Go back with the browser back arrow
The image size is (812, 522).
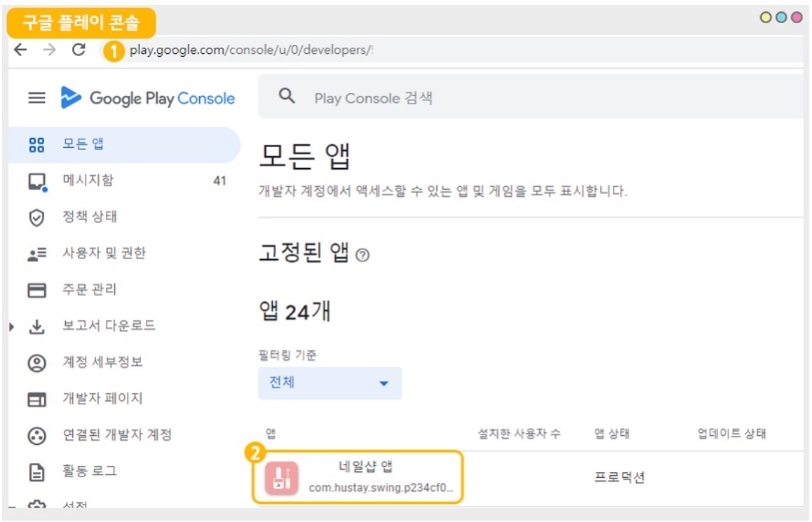(21, 50)
